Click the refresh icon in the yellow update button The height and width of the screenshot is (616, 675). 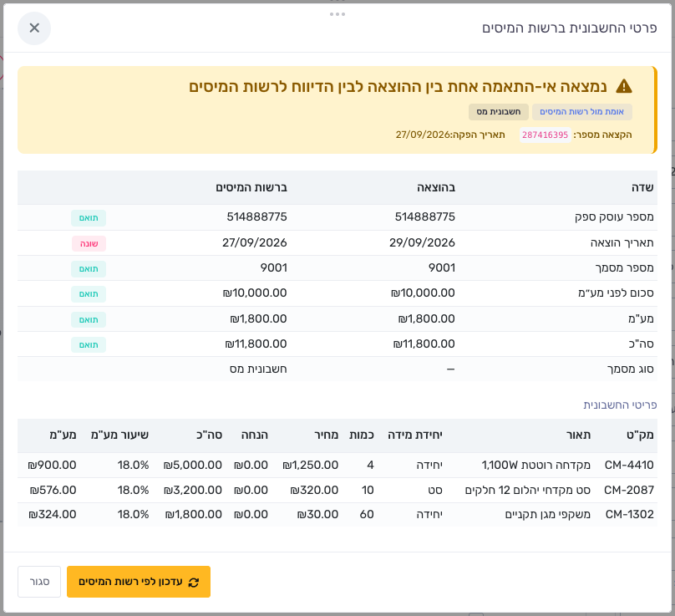tap(194, 582)
